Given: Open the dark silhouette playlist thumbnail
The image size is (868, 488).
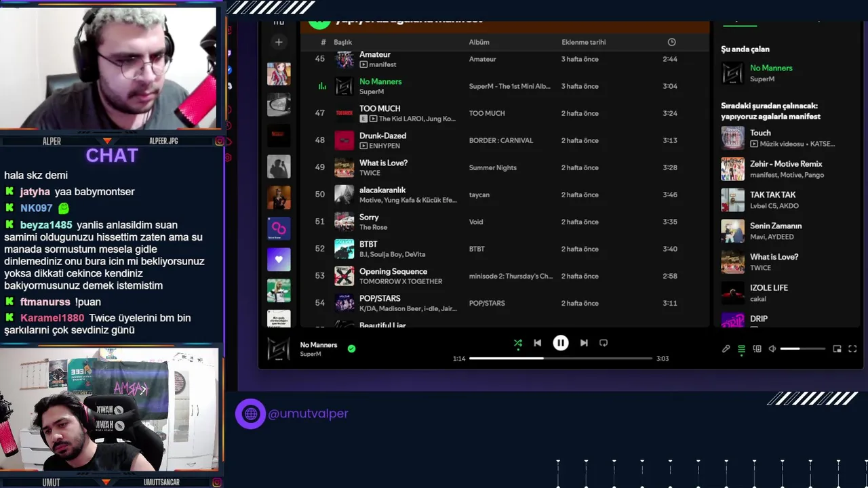Looking at the screenshot, I should click(279, 167).
